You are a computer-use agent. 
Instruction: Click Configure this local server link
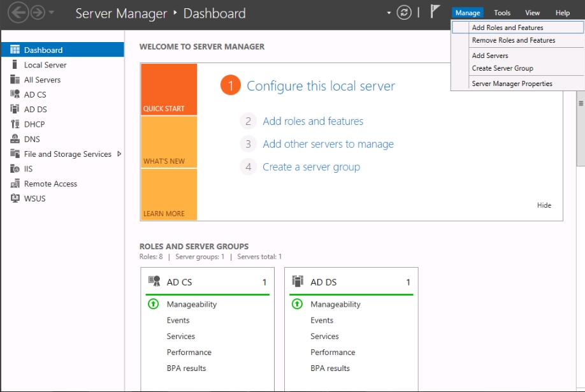coord(321,86)
